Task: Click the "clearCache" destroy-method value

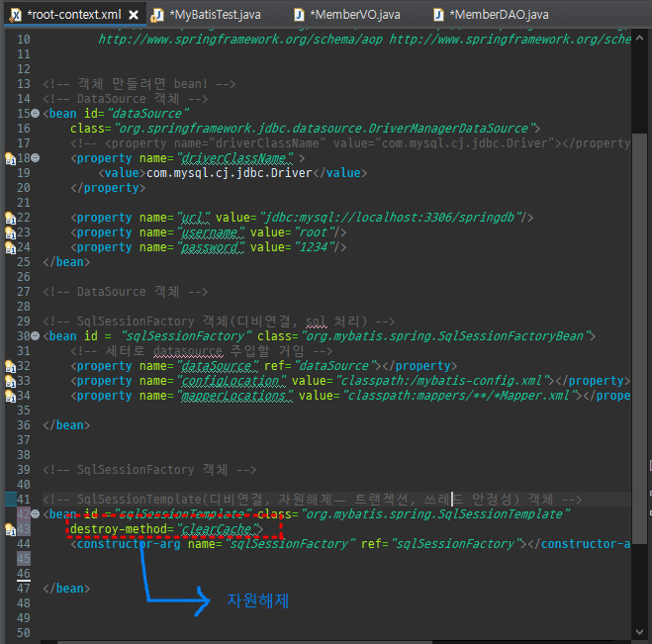Action: 217,529
